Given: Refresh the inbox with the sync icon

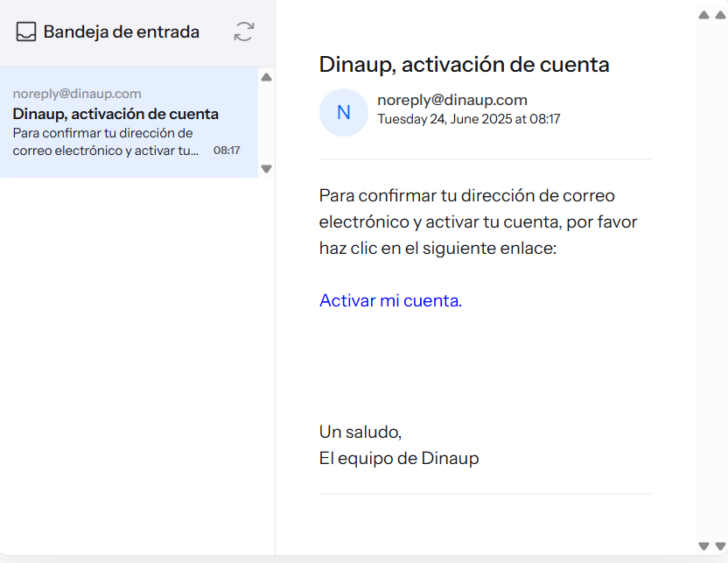Looking at the screenshot, I should click(243, 32).
